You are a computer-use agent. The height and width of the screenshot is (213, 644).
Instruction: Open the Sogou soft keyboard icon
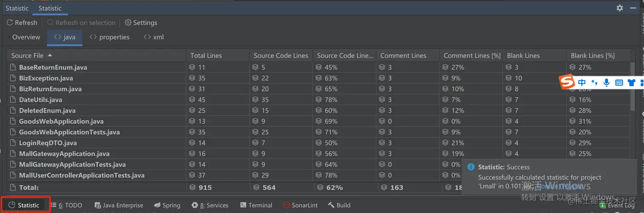(619, 82)
